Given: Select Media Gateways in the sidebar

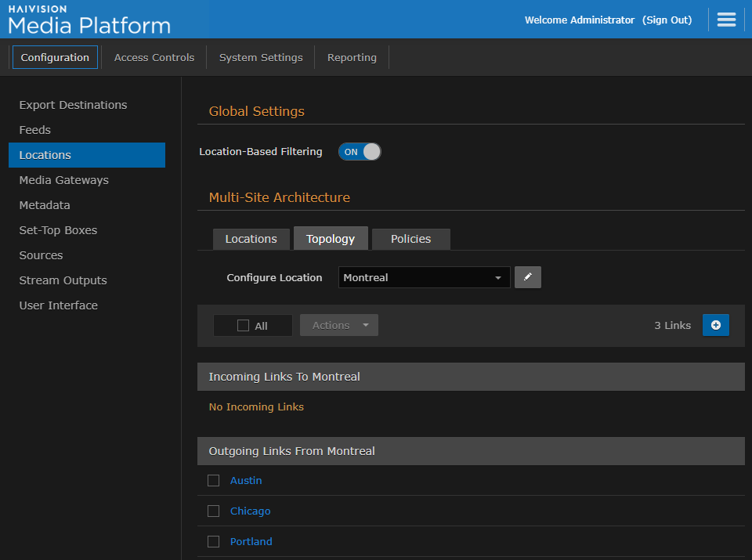Looking at the screenshot, I should click(x=63, y=180).
